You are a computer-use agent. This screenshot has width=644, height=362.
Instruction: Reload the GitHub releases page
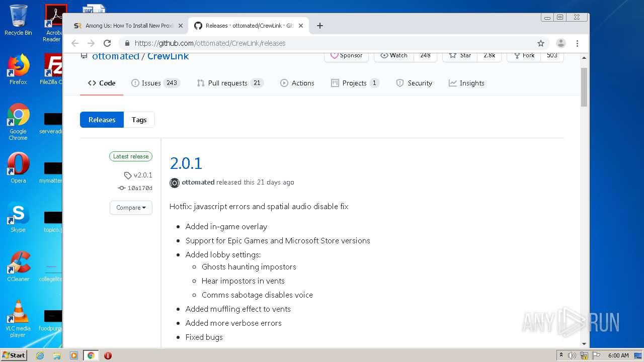click(x=107, y=43)
